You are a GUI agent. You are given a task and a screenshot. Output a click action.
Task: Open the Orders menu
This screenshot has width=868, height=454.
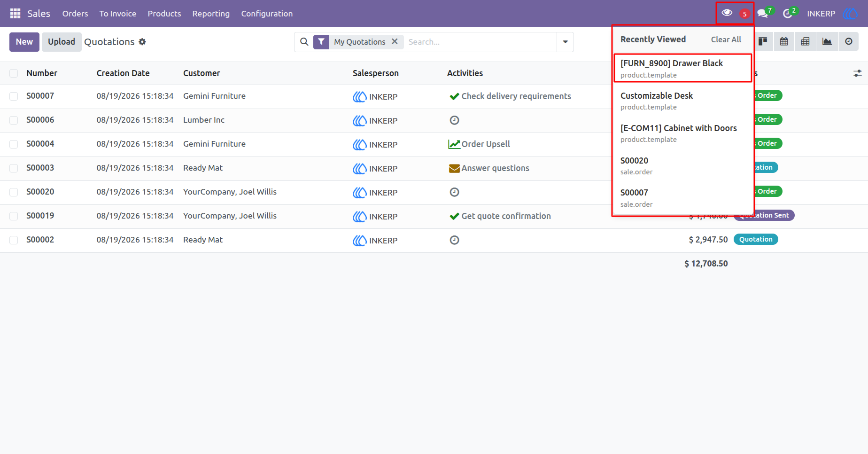pyautogui.click(x=75, y=14)
